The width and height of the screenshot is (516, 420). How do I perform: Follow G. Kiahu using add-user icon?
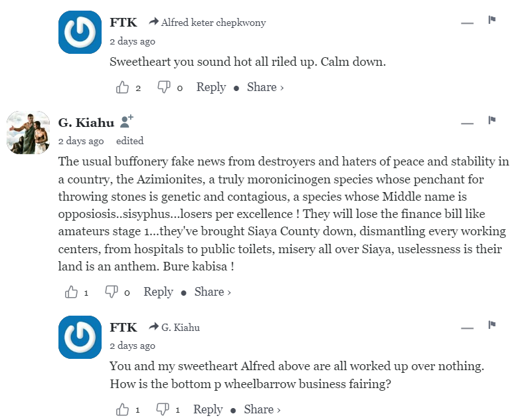[127, 122]
